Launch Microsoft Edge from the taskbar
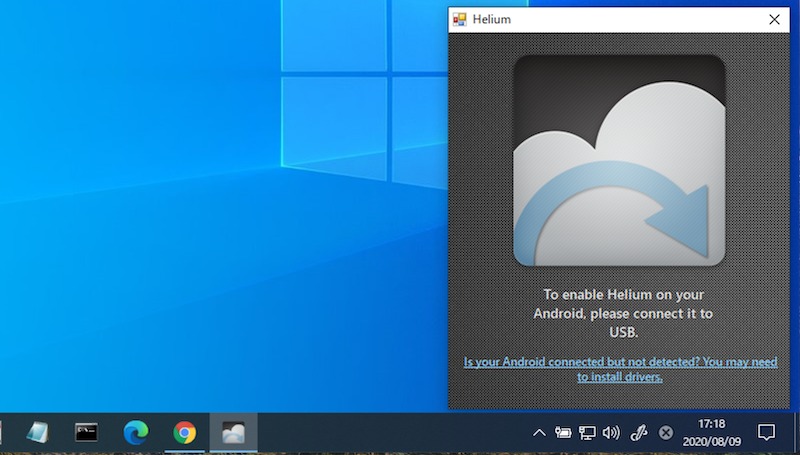Viewport: 800px width, 455px height. 135,432
